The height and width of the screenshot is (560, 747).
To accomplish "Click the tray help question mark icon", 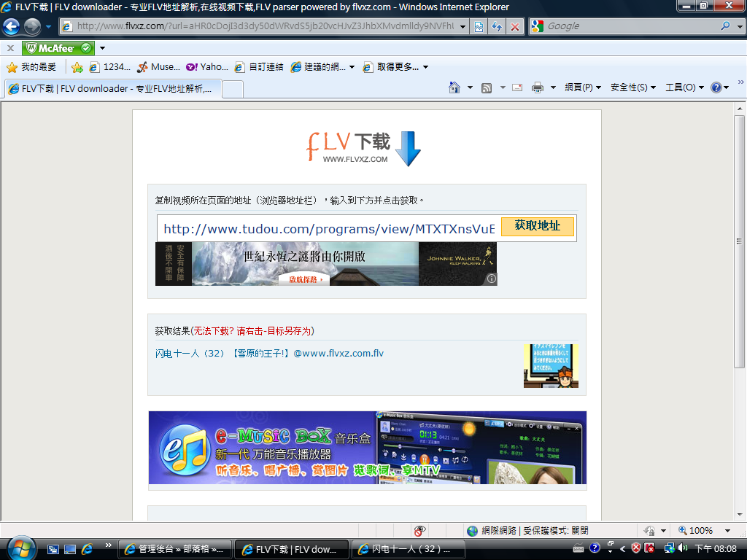I will [x=595, y=548].
